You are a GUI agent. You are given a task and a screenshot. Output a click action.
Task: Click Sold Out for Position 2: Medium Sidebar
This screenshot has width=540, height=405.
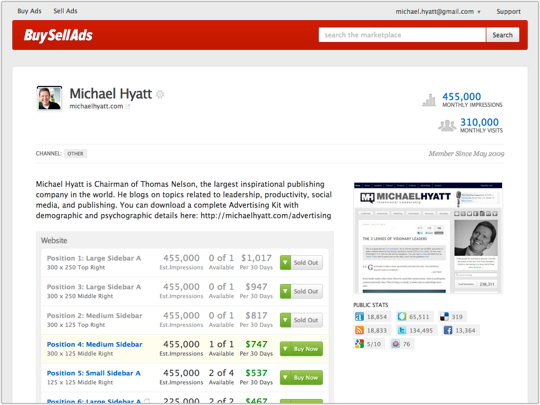click(x=306, y=320)
